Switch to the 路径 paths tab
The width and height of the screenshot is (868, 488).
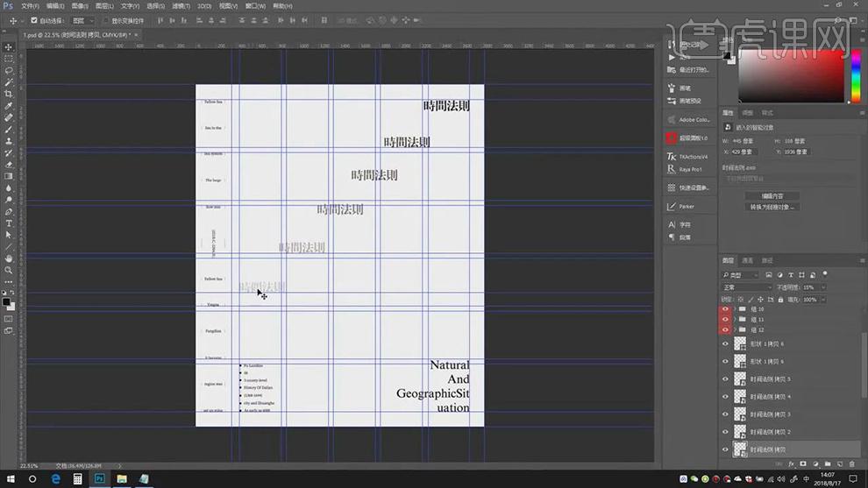coord(766,260)
